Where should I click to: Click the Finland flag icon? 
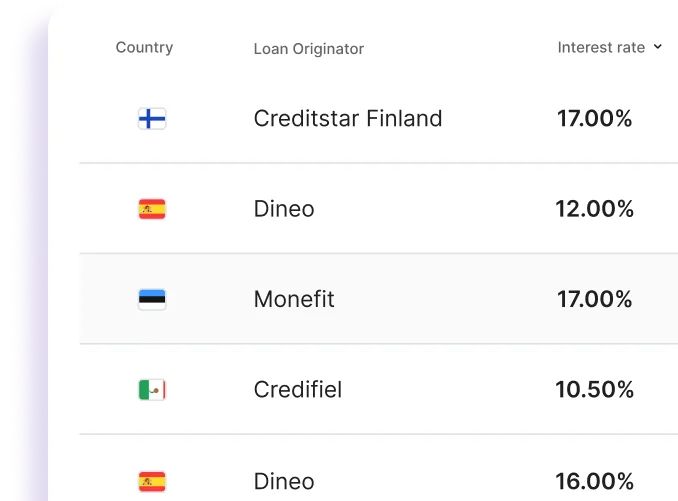pos(152,119)
